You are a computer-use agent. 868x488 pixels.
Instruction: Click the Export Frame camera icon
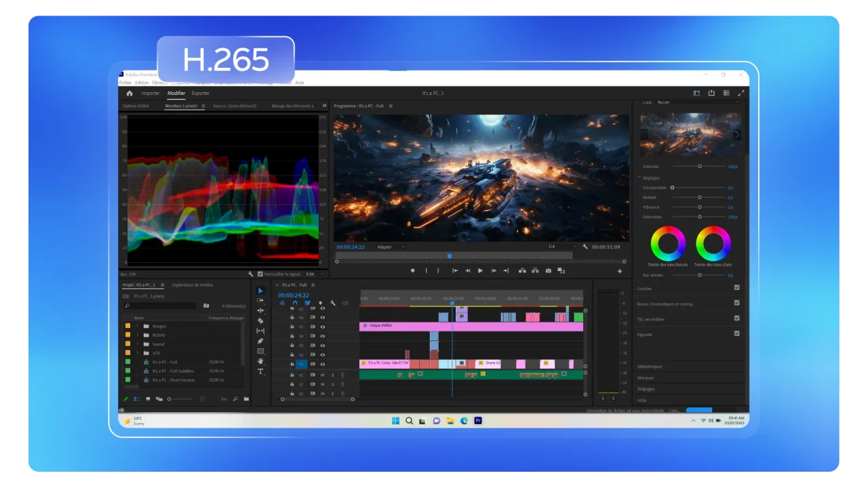coord(548,270)
